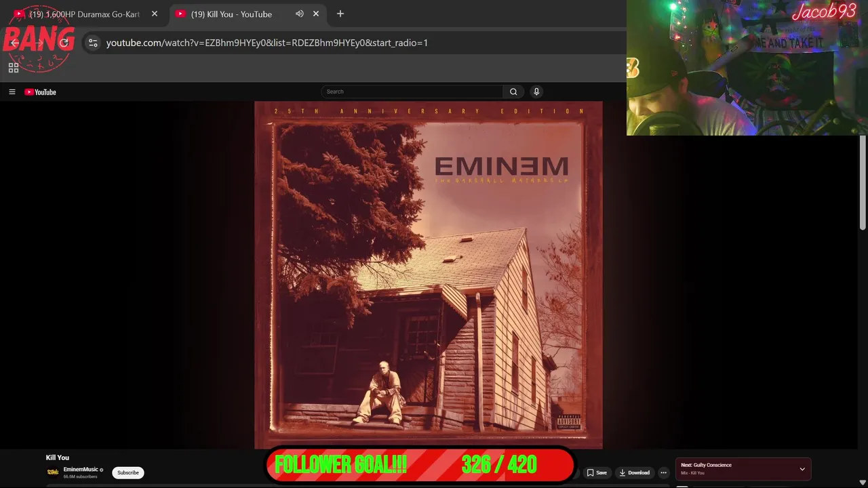Close the 1,600HP Duramax Go-Kart tab
The width and height of the screenshot is (868, 488).
pos(155,14)
